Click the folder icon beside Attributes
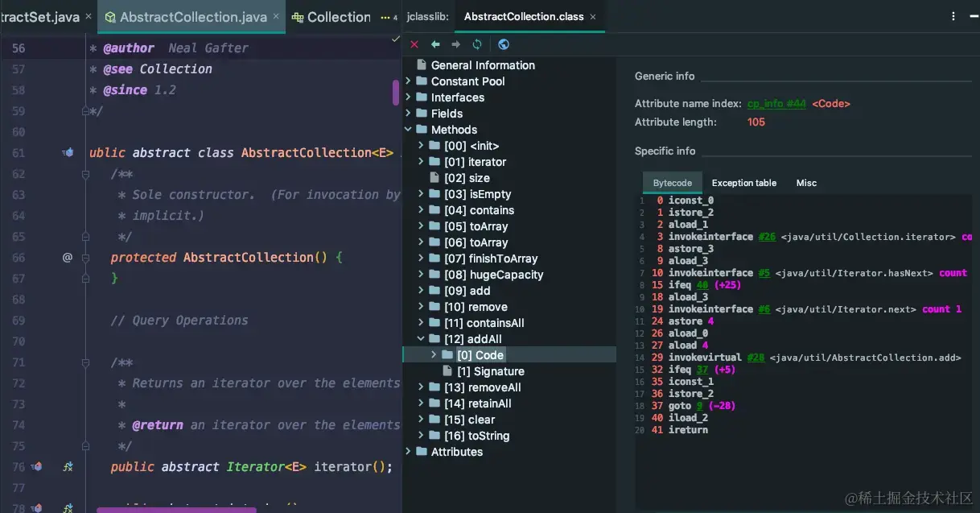This screenshot has height=513, width=980. (421, 452)
